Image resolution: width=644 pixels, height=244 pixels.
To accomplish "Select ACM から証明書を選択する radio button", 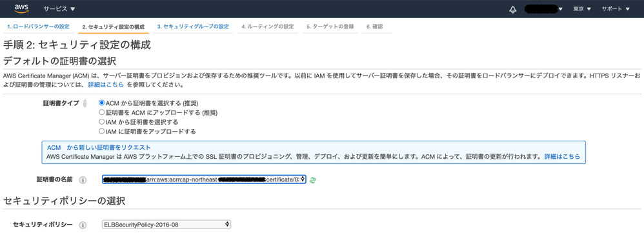I will coord(101,103).
